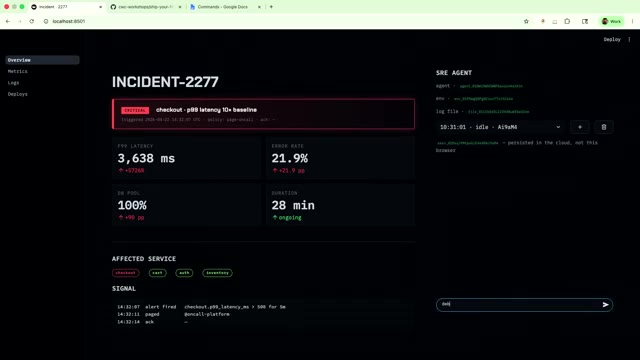Click the SRE AGENT heading
The height and width of the screenshot is (360, 640).
pos(454,73)
